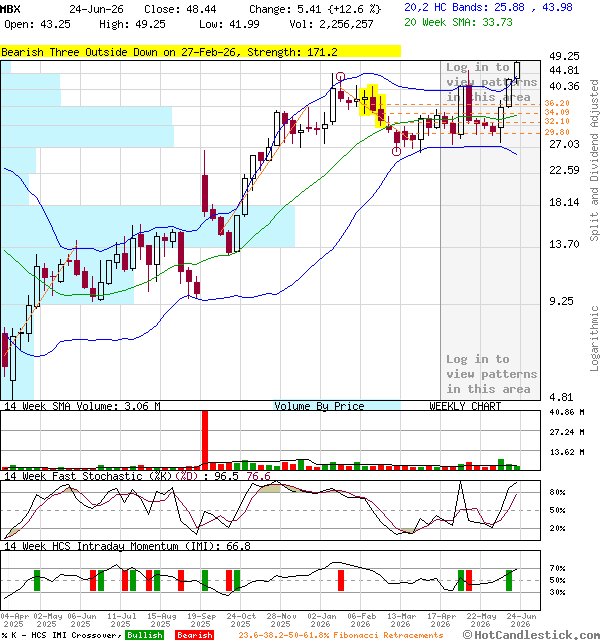Click the vertical 'Logarithmic' scale label

(x=594, y=339)
